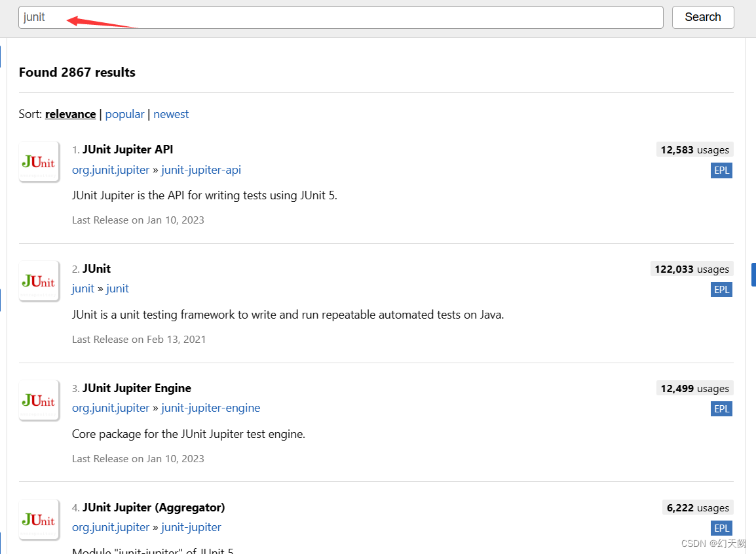Screen dimensions: 756x554
Task: Click 'JUnit is a unit testing framework' description
Action: point(288,315)
